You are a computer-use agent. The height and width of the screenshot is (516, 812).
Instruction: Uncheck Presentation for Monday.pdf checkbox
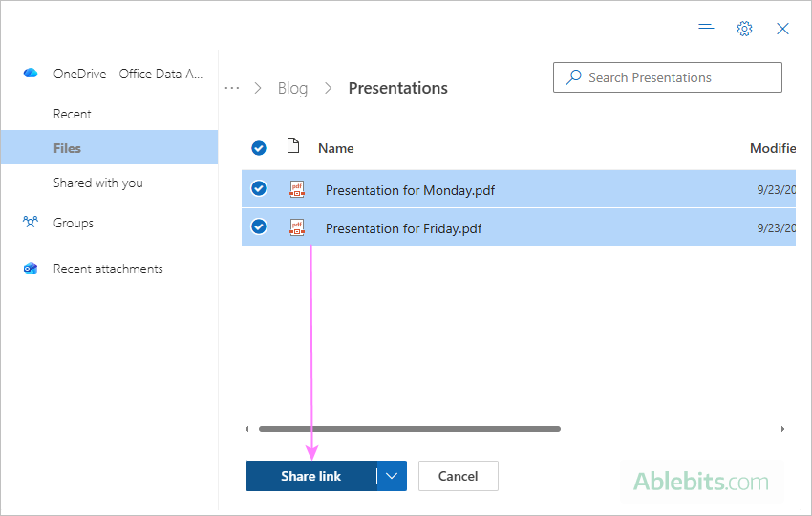point(259,188)
